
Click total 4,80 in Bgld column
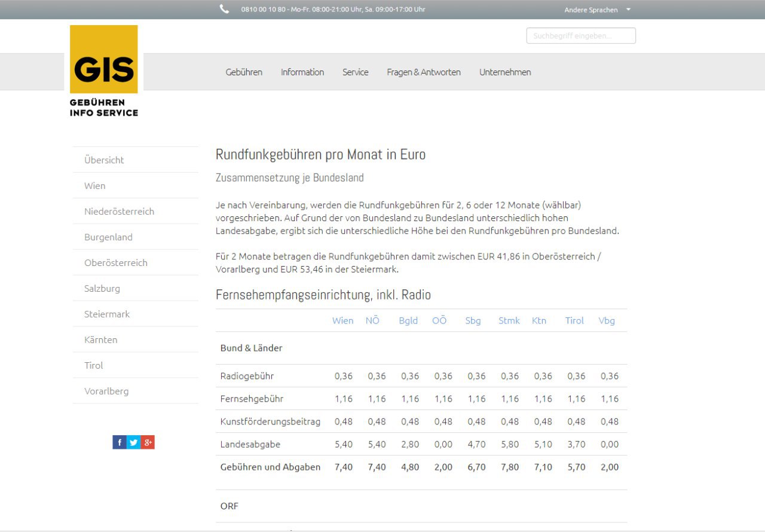(x=410, y=467)
